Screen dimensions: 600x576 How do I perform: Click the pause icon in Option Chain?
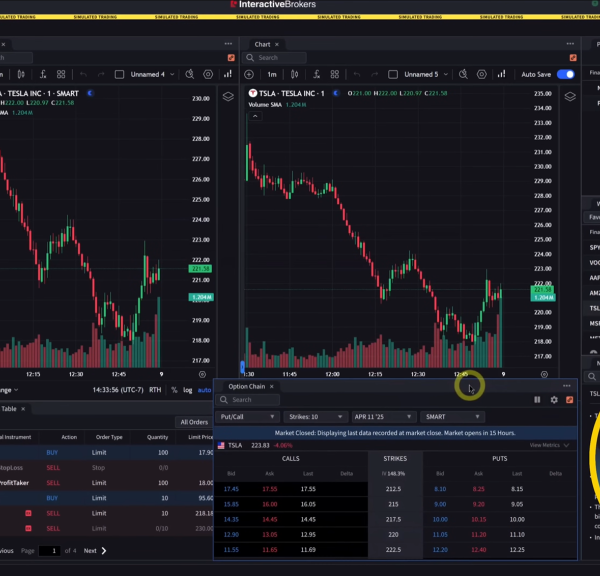[538, 400]
